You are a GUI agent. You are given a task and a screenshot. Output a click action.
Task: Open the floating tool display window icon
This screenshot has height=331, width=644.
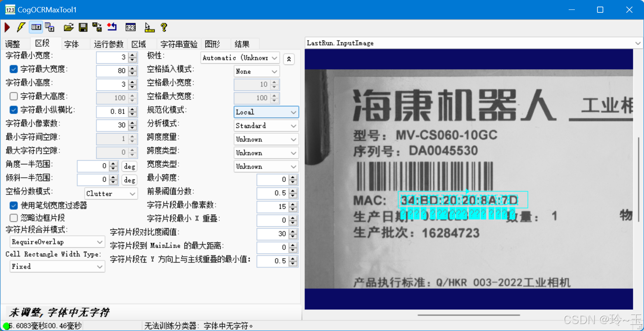pyautogui.click(x=50, y=28)
